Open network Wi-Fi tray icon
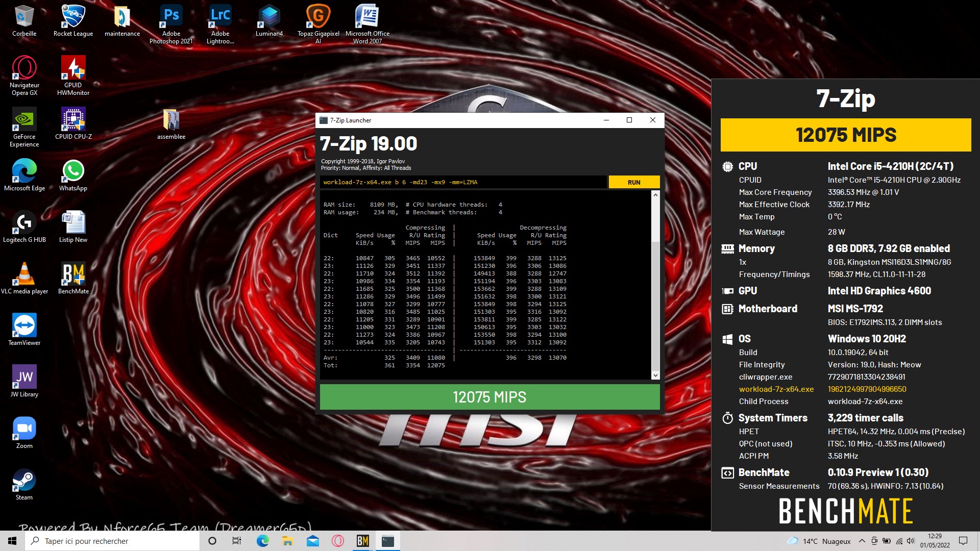 click(899, 541)
